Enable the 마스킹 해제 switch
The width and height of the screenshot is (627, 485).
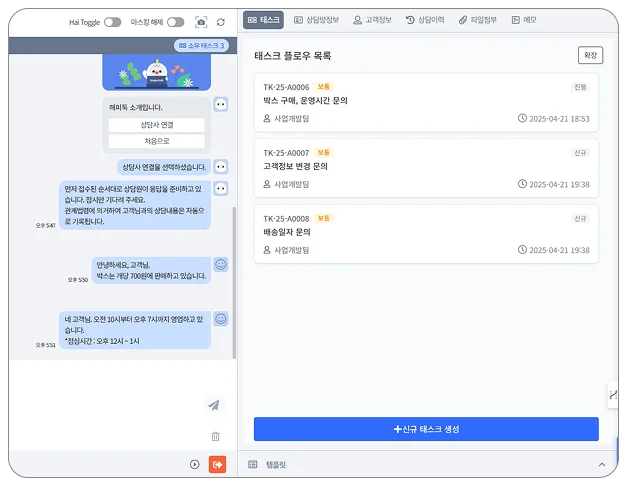(176, 22)
